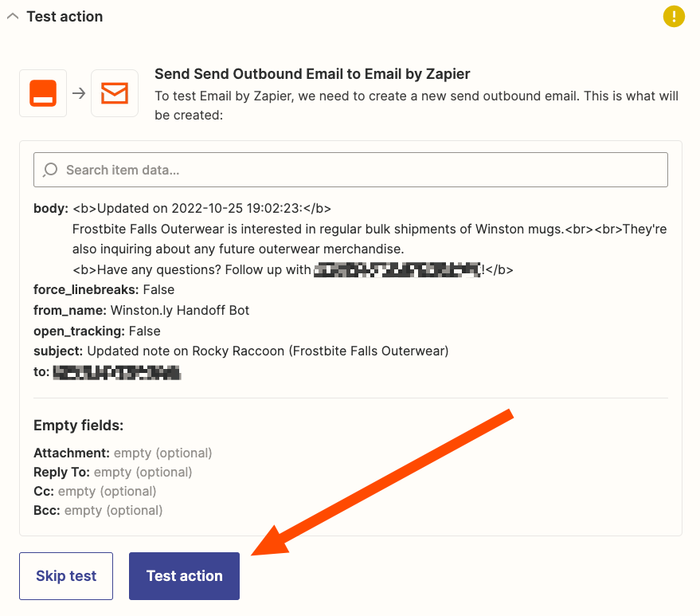Select the subject Updated note row
Screen dimensions: 700x616
point(241,351)
